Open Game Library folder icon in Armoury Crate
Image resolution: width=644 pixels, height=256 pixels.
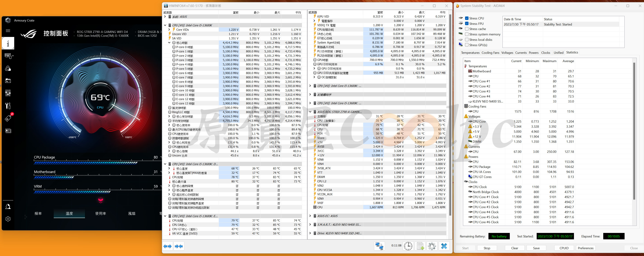tap(8, 81)
